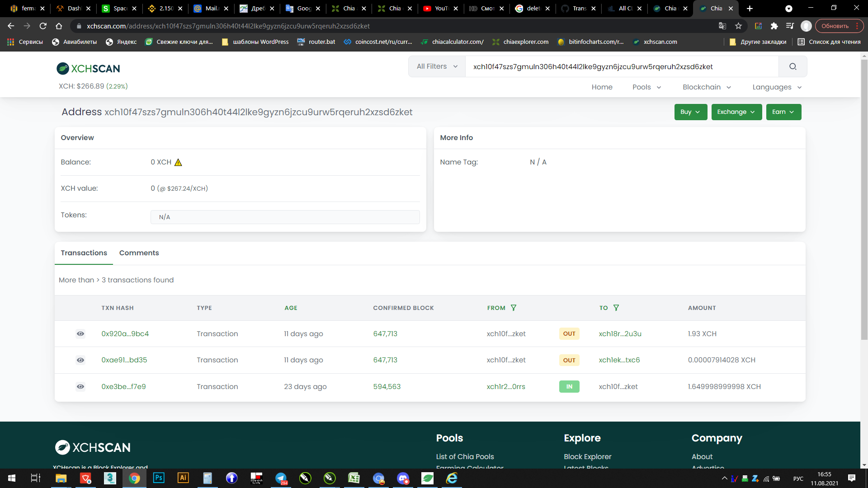Click the search magnifier button
The width and height of the screenshot is (868, 488).
point(793,66)
